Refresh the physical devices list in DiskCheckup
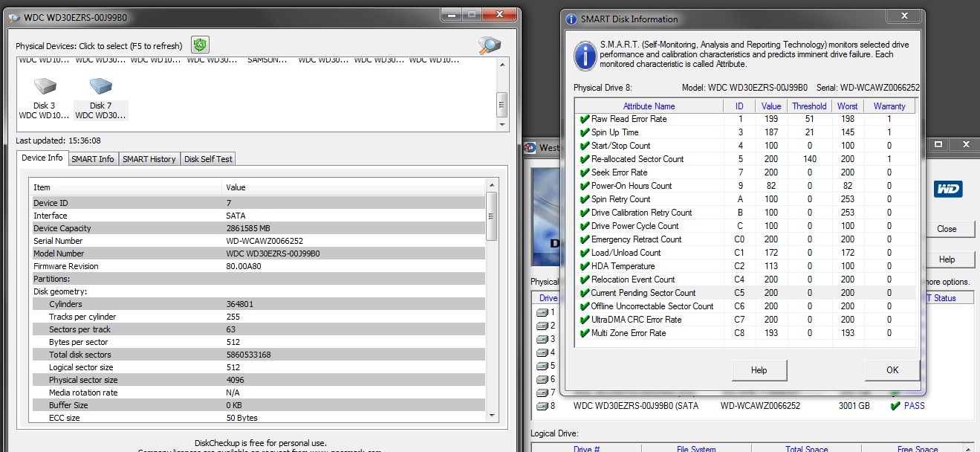The height and width of the screenshot is (452, 980). [x=200, y=45]
